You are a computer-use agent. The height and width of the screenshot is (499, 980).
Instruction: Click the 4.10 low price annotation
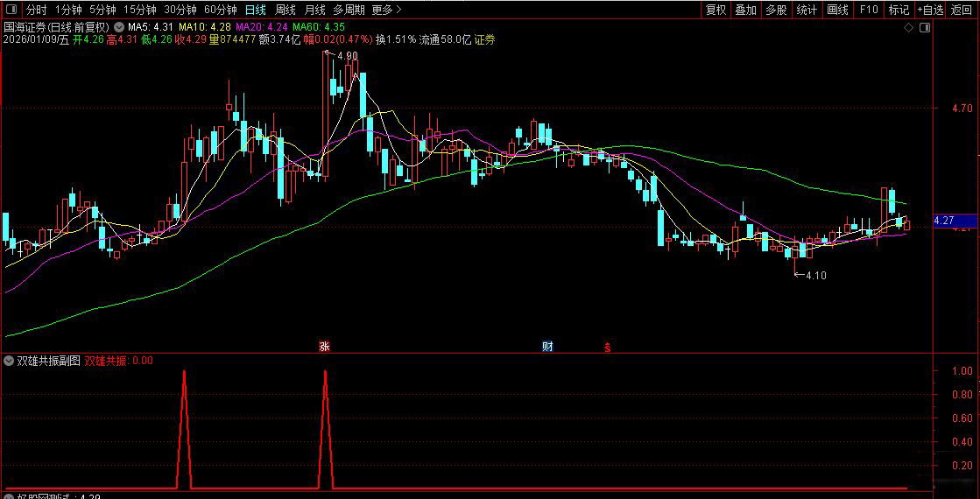pyautogui.click(x=816, y=276)
